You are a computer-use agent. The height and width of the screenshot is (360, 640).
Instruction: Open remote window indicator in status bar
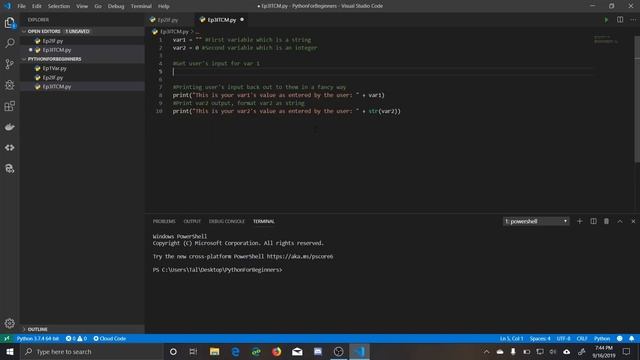(6, 338)
